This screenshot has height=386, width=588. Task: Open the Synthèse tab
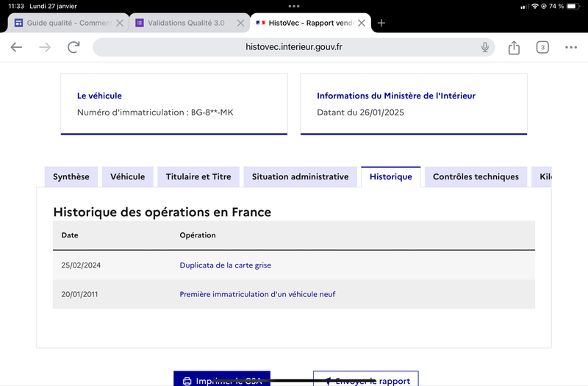pyautogui.click(x=71, y=176)
